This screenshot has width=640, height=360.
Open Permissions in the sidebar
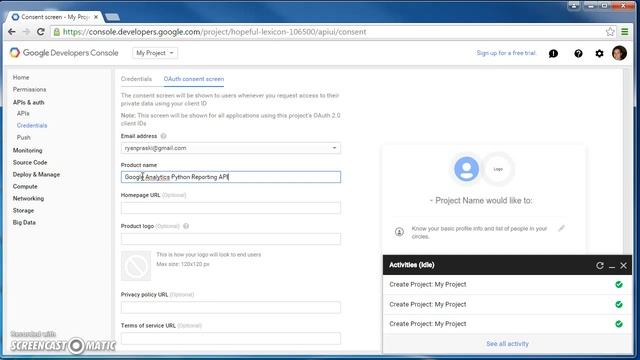click(x=29, y=89)
